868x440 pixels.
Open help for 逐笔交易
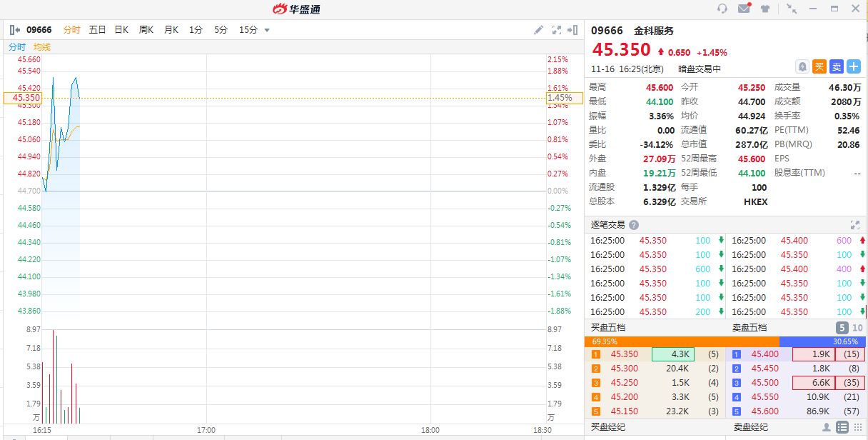point(634,224)
